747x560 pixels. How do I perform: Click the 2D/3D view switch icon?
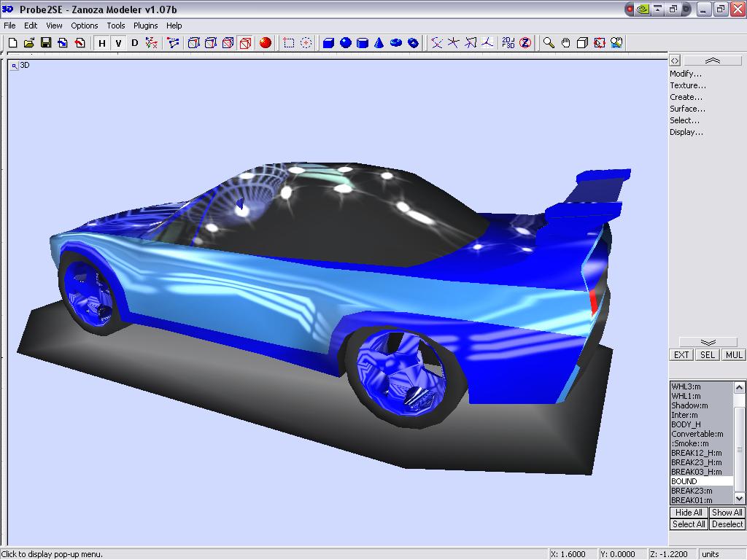(x=508, y=43)
